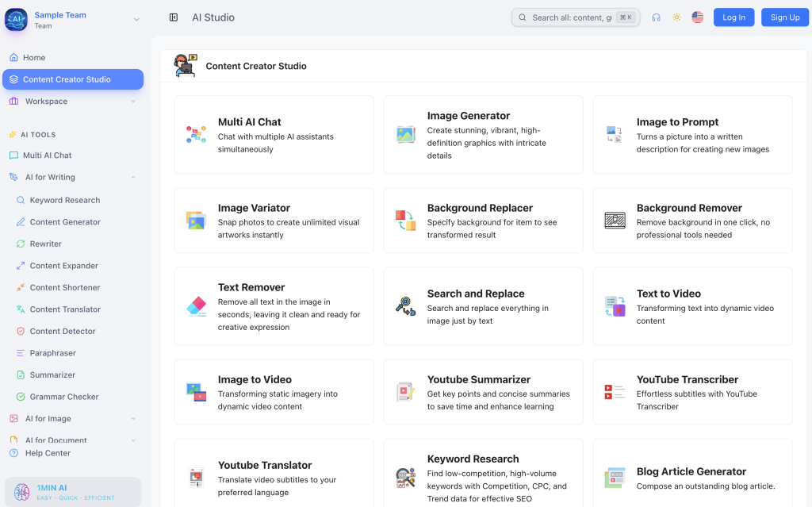This screenshot has width=812, height=507.
Task: Click the headphones support icon
Action: point(656,17)
